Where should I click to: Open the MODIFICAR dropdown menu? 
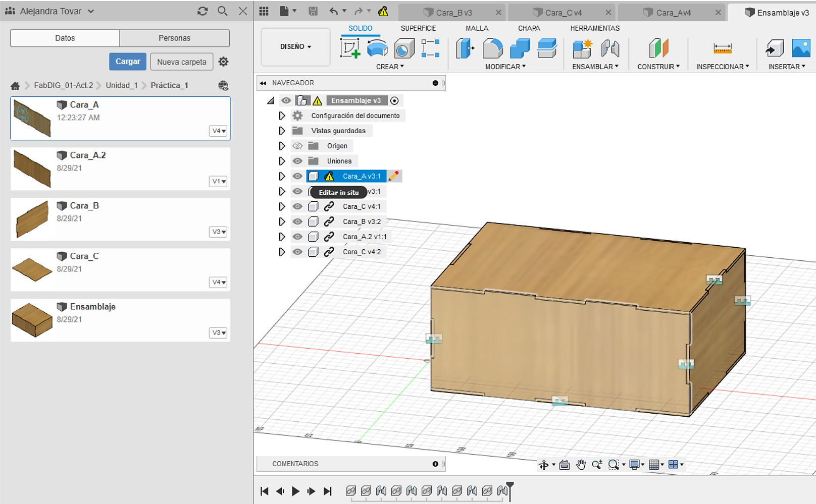(x=505, y=67)
